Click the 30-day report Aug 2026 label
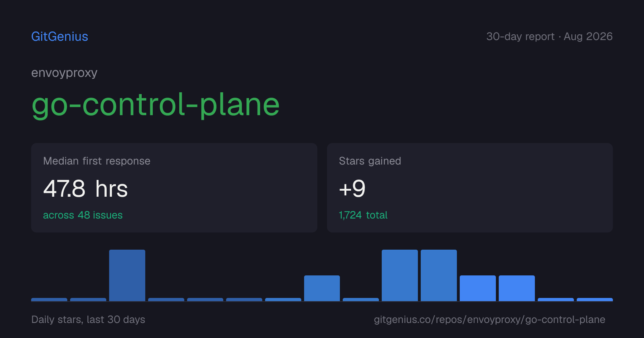The height and width of the screenshot is (338, 644). [x=549, y=36]
